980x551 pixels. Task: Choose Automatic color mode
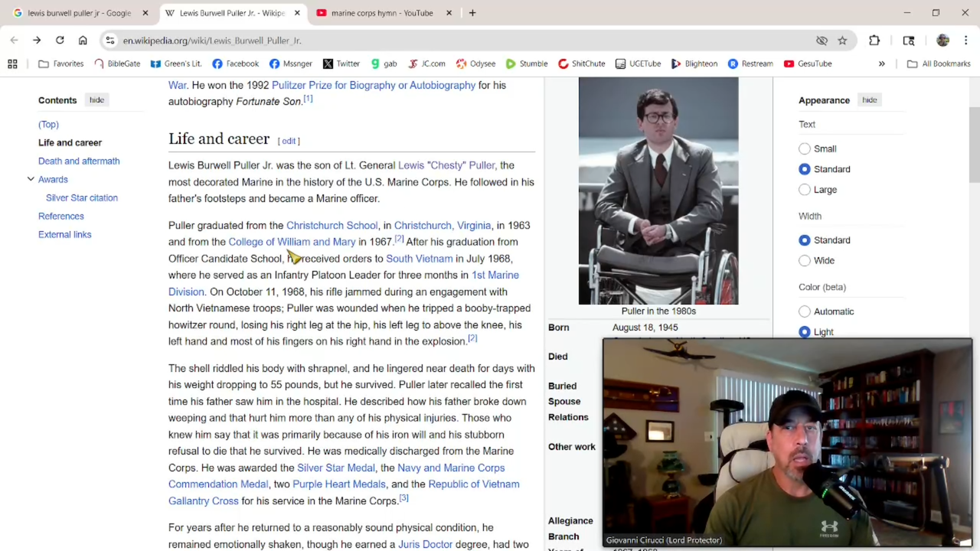805,311
